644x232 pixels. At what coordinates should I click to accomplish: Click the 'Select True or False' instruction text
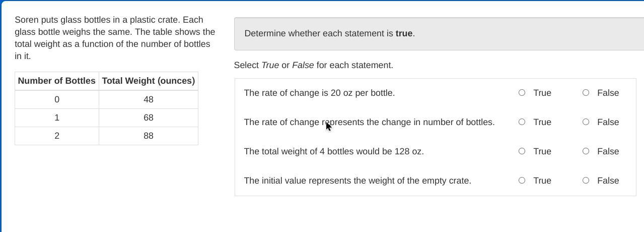(x=313, y=65)
